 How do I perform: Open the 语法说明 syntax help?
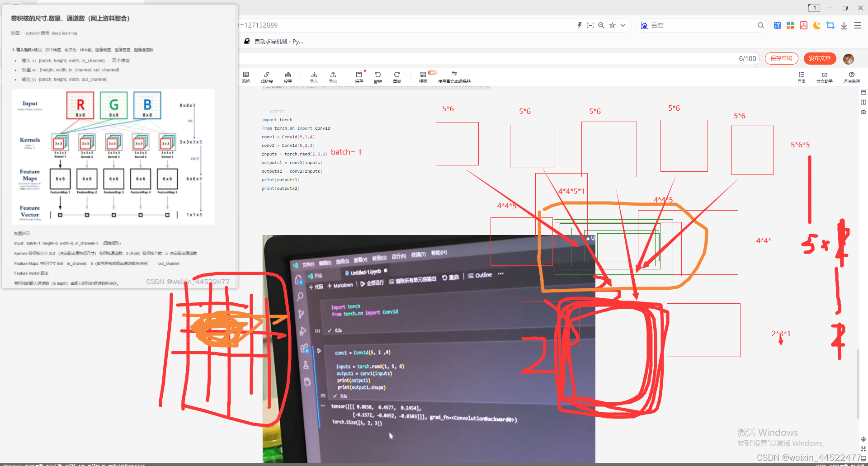[x=852, y=77]
